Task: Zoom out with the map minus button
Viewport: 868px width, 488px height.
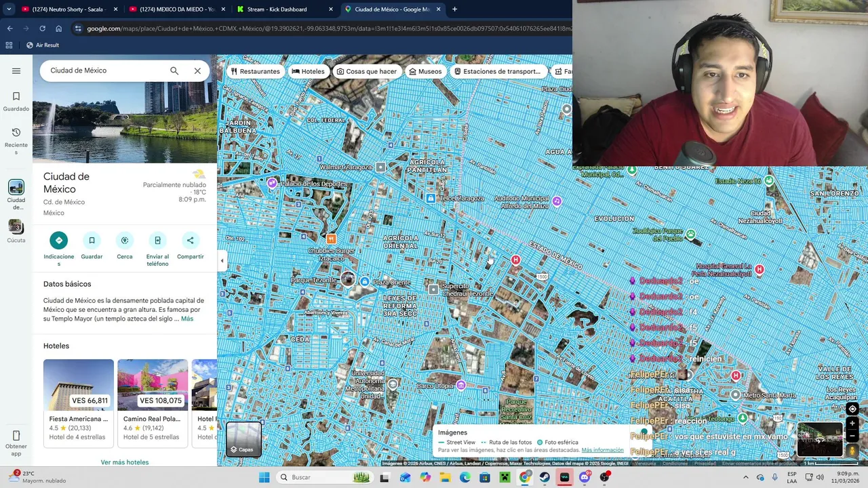Action: [x=852, y=436]
